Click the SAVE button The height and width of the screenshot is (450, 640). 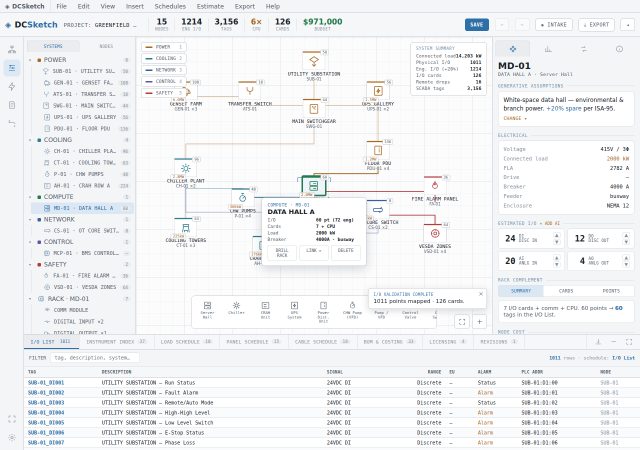pos(477,25)
